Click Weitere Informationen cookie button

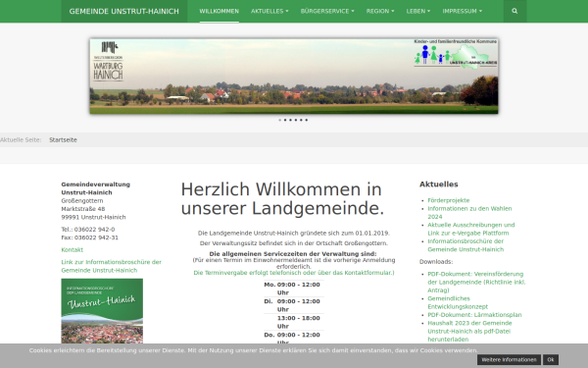[509, 360]
